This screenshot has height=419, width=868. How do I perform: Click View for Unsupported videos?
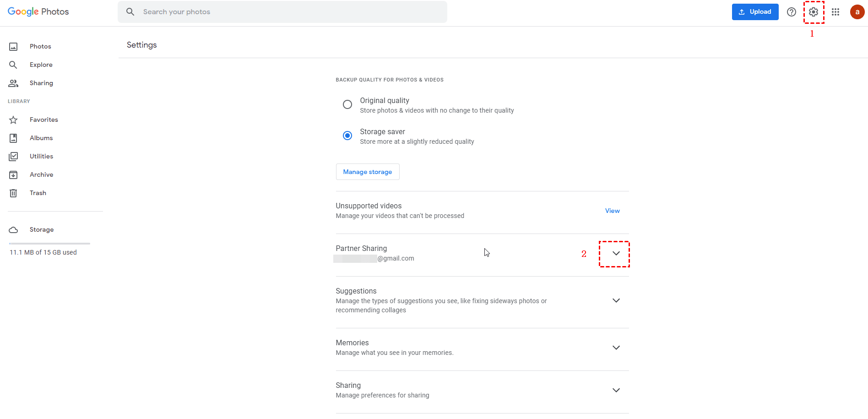[612, 211]
